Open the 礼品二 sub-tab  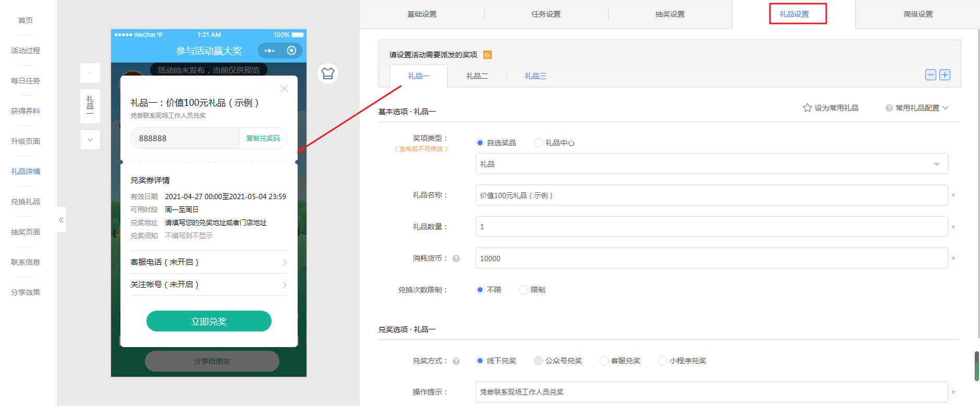(477, 76)
